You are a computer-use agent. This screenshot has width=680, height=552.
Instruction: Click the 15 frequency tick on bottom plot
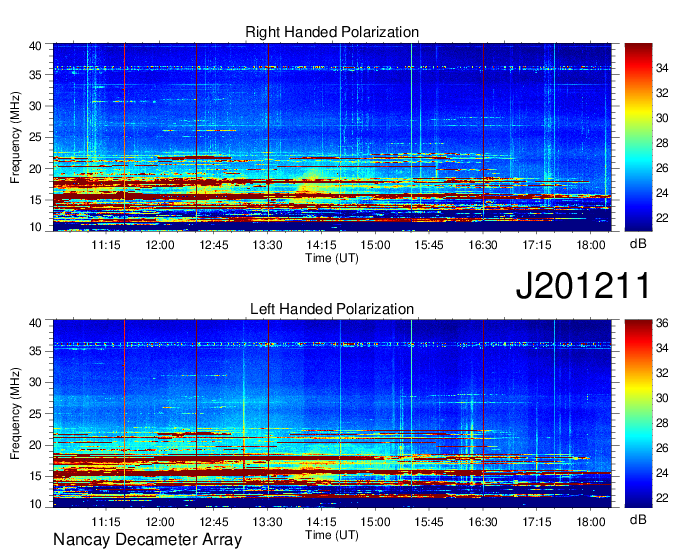pyautogui.click(x=35, y=477)
